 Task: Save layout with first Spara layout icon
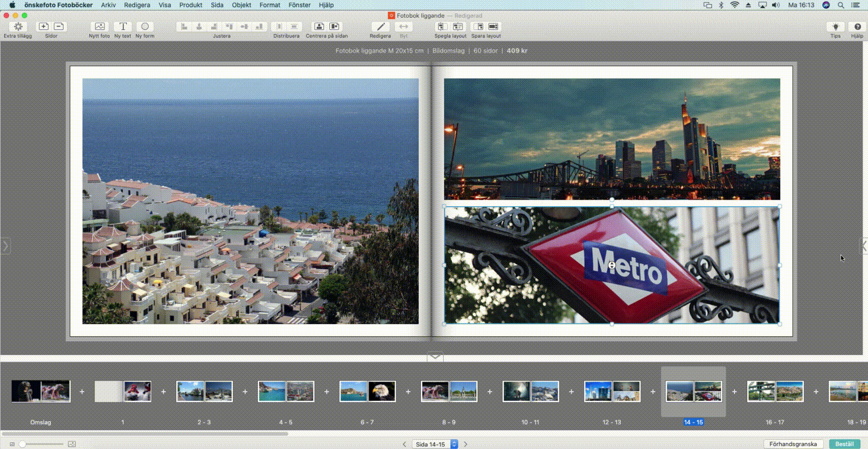(x=478, y=26)
